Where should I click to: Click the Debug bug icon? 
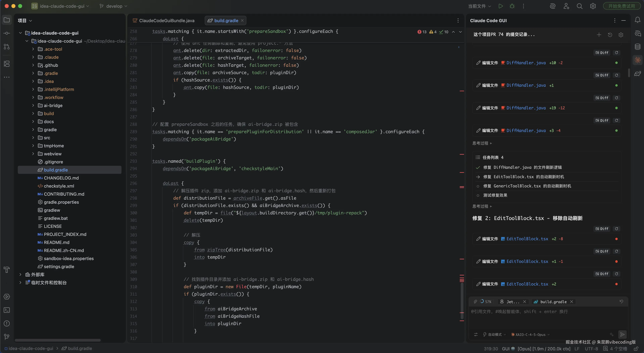(512, 6)
